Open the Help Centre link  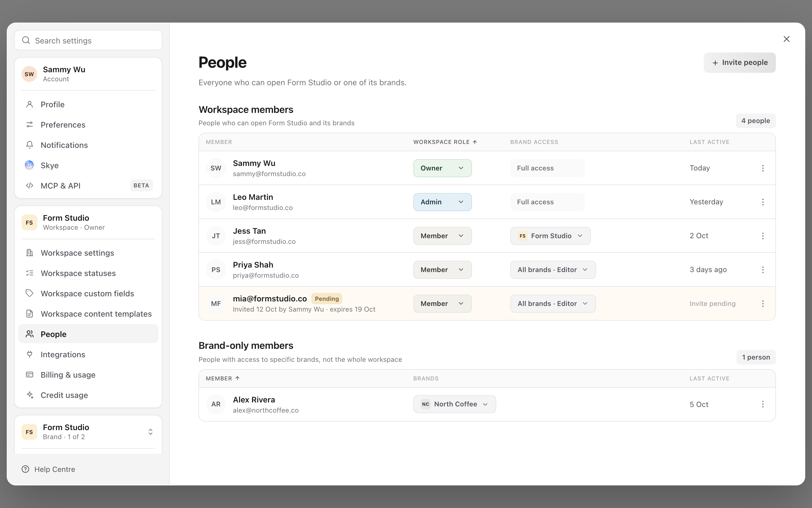click(48, 469)
